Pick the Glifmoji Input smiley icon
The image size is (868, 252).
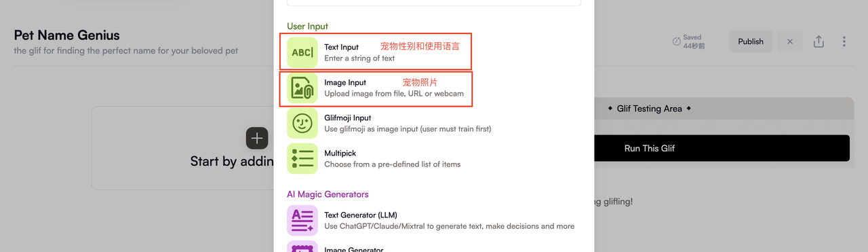tap(302, 123)
